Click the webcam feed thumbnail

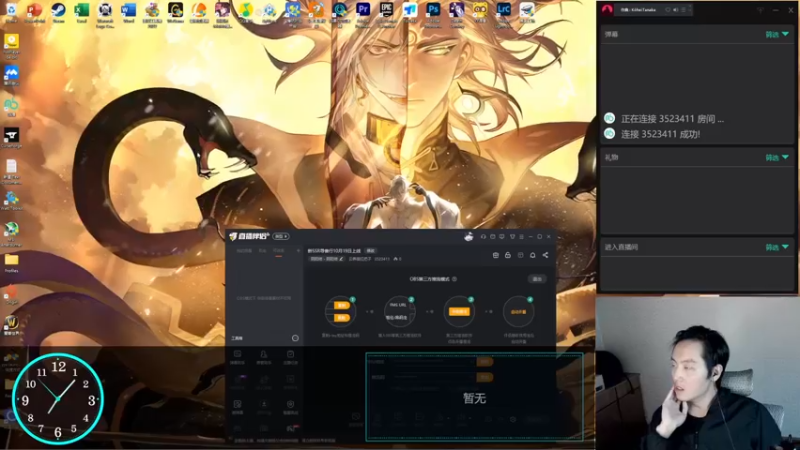coord(697,373)
